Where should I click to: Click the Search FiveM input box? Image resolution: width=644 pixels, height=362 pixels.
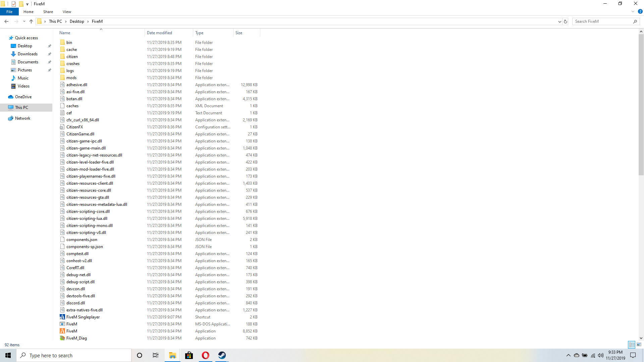[x=602, y=21]
